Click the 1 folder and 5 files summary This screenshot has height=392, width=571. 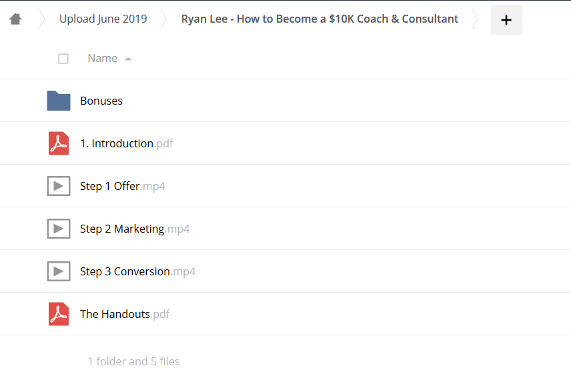(x=133, y=361)
